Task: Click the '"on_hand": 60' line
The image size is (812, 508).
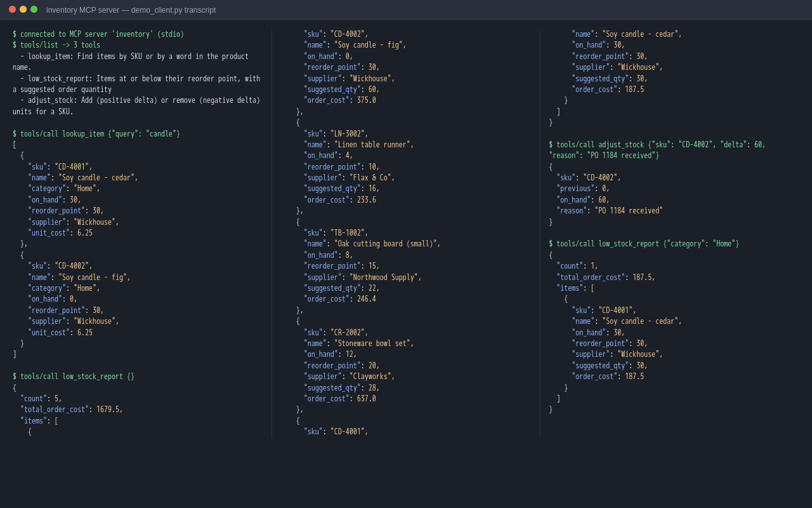Action: click(584, 200)
